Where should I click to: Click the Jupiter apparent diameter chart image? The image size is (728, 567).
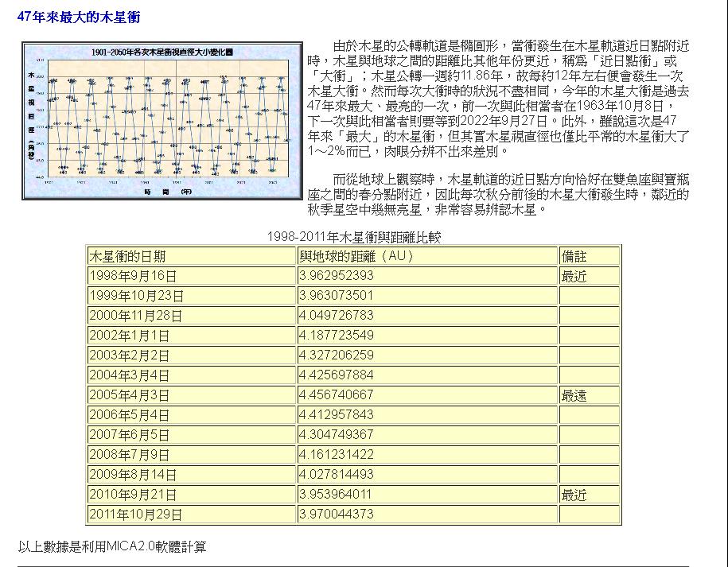click(x=162, y=121)
